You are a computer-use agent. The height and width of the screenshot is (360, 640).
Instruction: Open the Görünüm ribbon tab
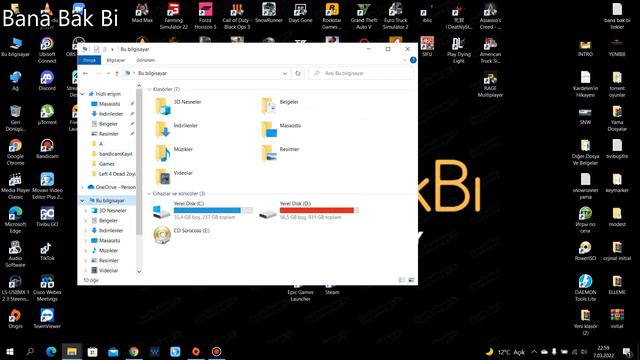click(x=145, y=60)
